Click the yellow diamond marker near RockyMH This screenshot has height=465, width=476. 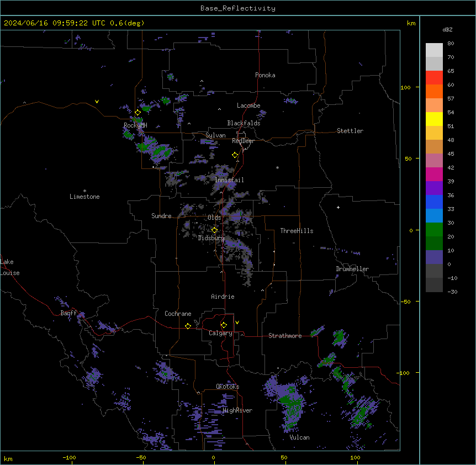[x=138, y=113]
